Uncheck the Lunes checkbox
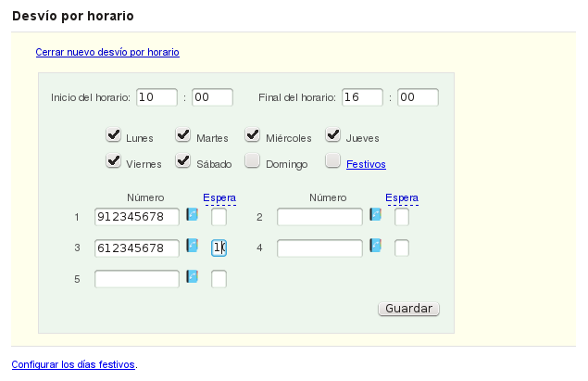 pos(114,135)
